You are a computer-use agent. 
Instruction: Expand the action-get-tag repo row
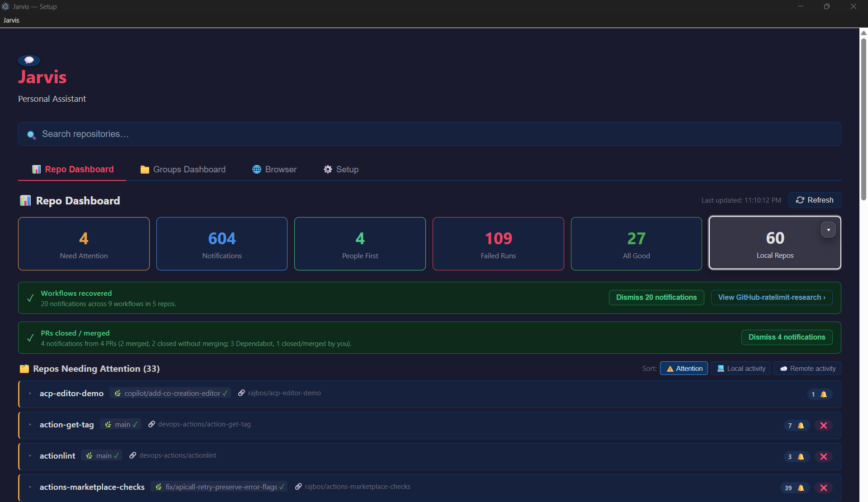pyautogui.click(x=30, y=425)
